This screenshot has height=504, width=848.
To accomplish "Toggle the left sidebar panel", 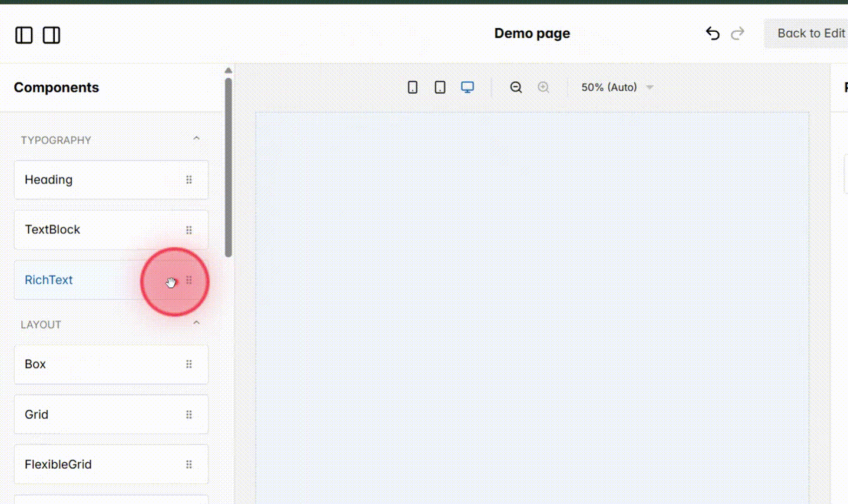I will 24,35.
